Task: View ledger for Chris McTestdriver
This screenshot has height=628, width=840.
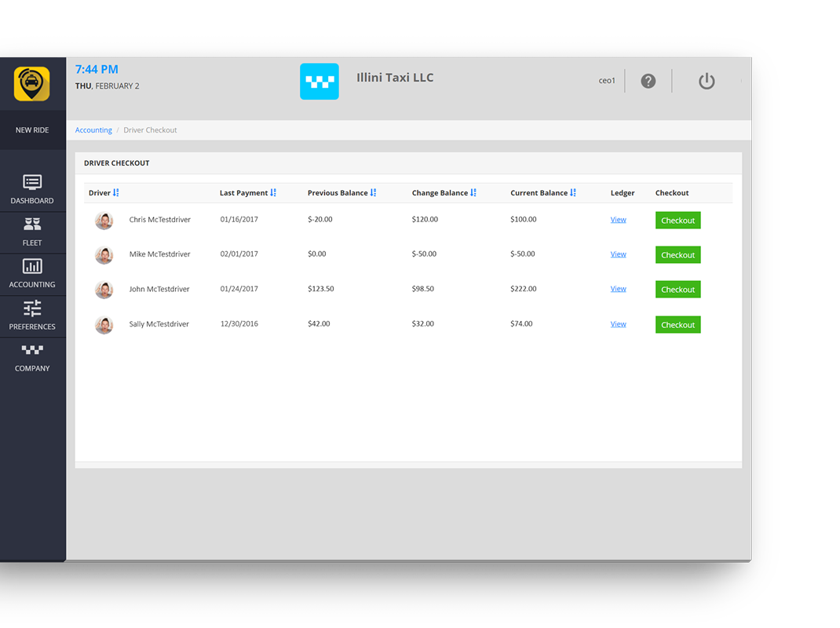Action: click(618, 220)
